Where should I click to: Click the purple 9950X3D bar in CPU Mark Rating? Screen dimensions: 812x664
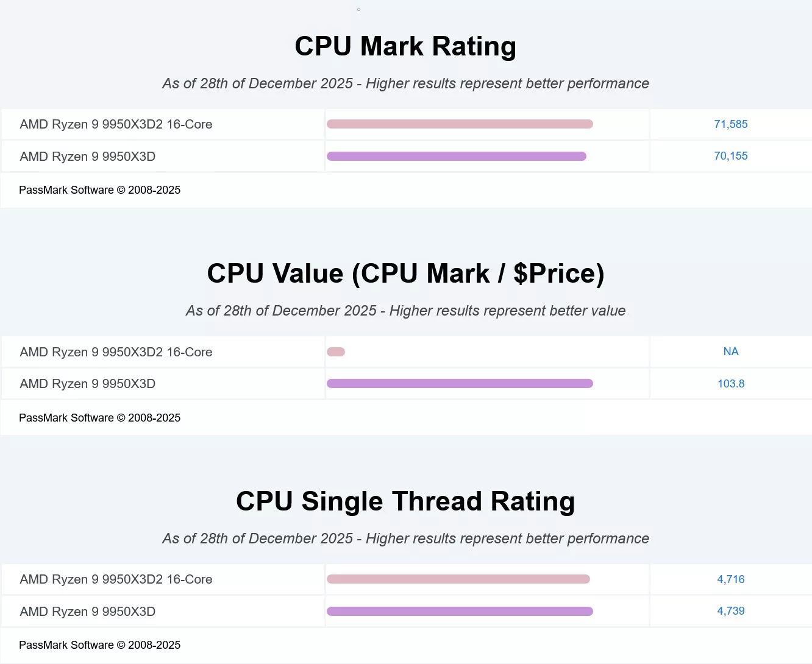coord(456,157)
